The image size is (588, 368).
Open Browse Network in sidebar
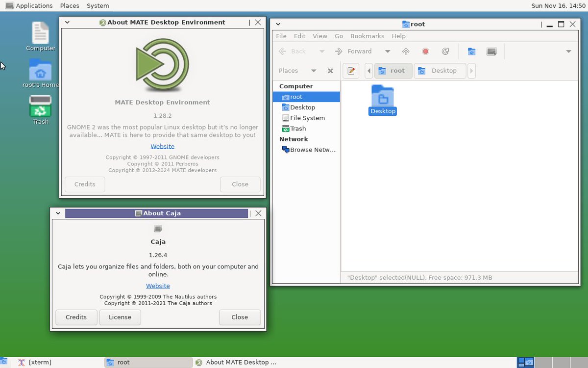[306, 150]
